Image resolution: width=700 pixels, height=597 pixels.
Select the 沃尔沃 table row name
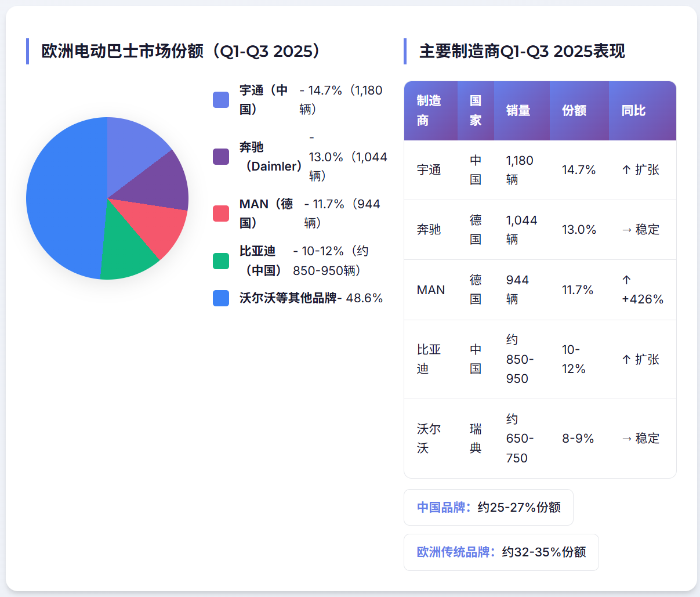click(429, 438)
